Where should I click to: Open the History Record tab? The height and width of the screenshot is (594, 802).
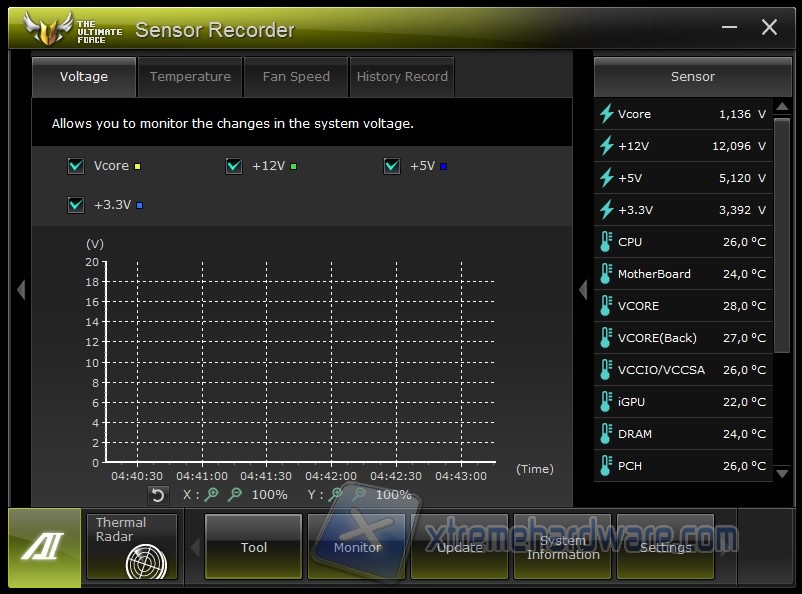402,77
